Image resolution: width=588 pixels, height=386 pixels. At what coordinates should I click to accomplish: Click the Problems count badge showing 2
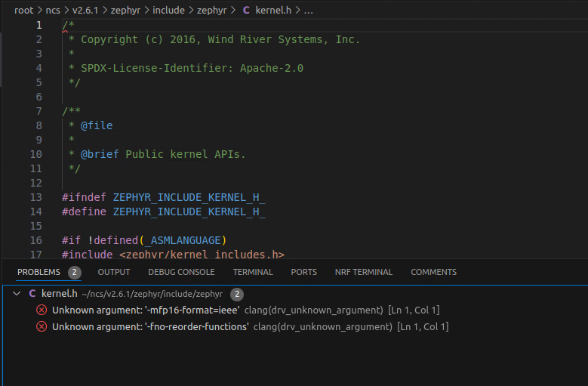point(74,273)
